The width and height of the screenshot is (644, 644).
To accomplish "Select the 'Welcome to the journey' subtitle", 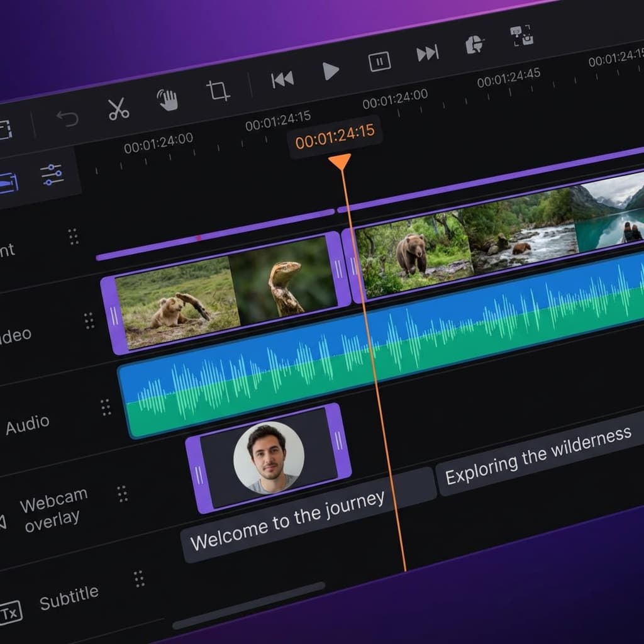I will [x=308, y=515].
